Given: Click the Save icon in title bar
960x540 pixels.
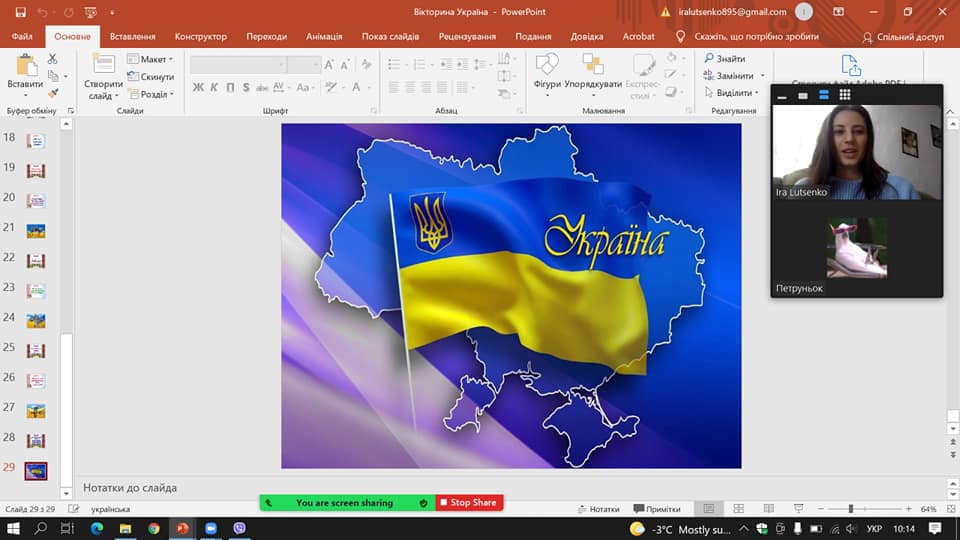Looking at the screenshot, I should (20, 12).
